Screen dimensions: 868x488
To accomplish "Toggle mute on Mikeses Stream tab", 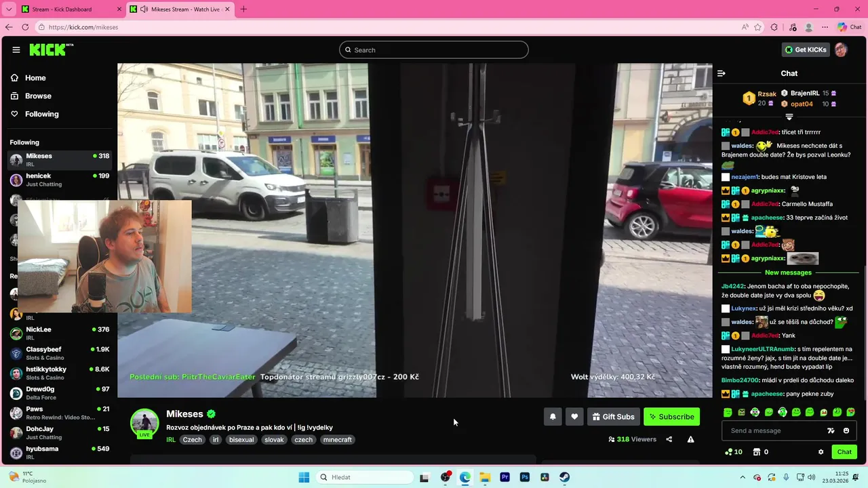I will click(x=144, y=9).
